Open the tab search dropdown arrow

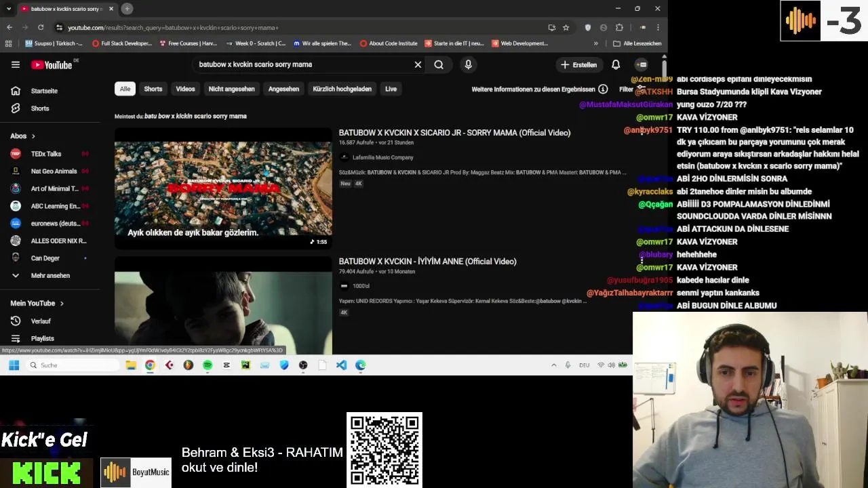pos(8,9)
